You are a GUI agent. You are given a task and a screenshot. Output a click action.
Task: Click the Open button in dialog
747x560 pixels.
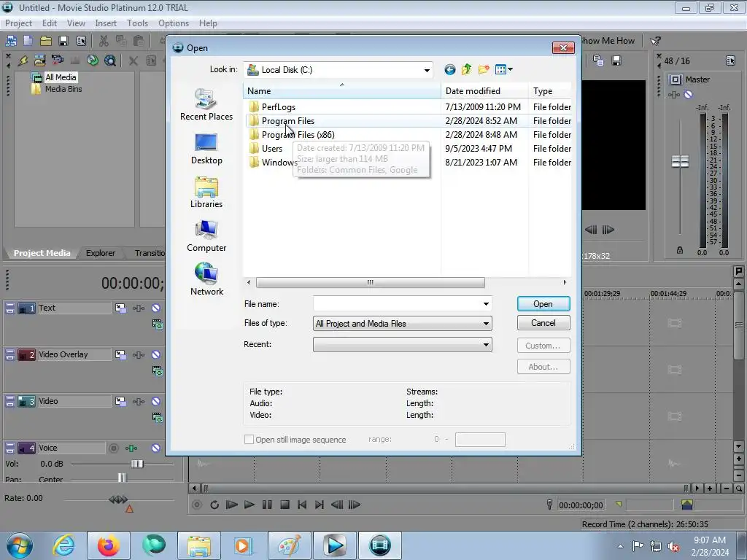tap(543, 304)
